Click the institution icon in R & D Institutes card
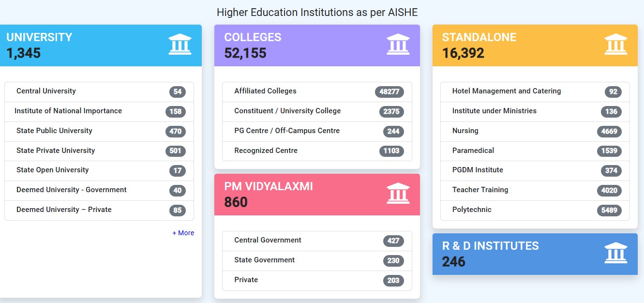 point(616,253)
